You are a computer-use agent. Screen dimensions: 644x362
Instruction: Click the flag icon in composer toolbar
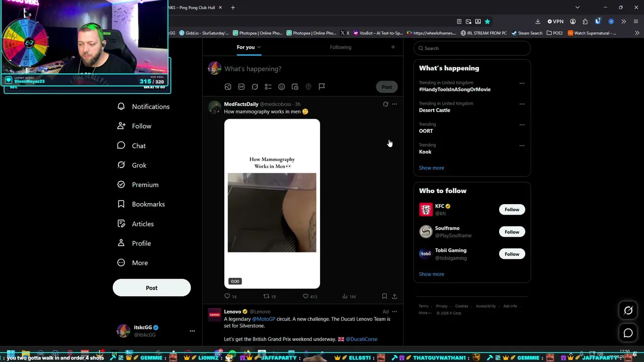click(322, 87)
